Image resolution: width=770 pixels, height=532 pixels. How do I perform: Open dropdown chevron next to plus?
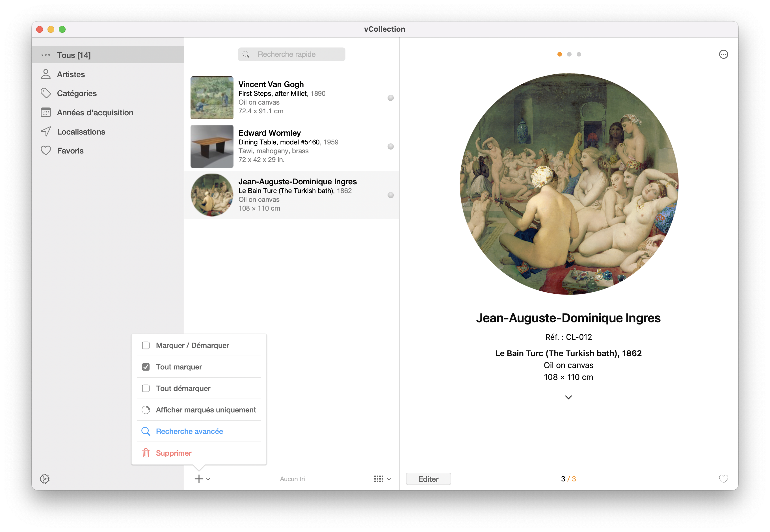coord(208,479)
